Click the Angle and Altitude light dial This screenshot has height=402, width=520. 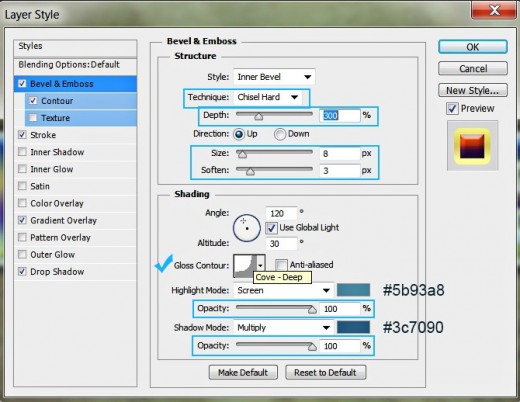pos(247,228)
